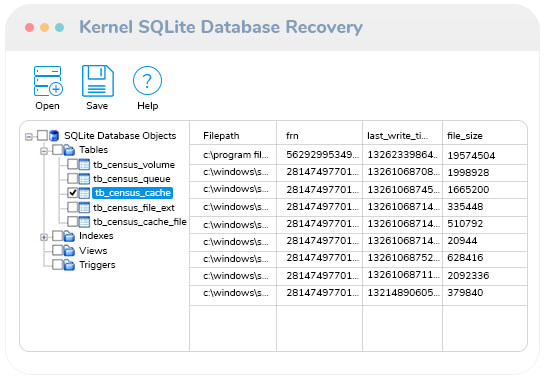Check the Indexes checkbox
This screenshot has width=545, height=380.
(57, 236)
